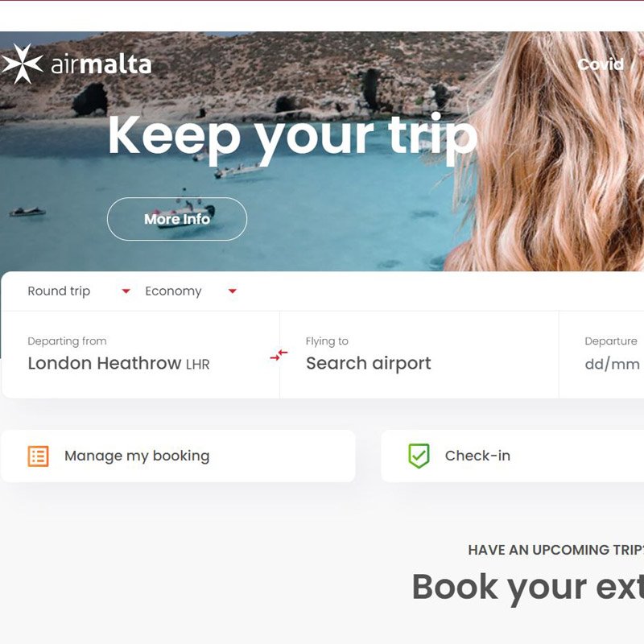Click the hero image of the lagoon
This screenshot has width=644, height=644.
322,151
